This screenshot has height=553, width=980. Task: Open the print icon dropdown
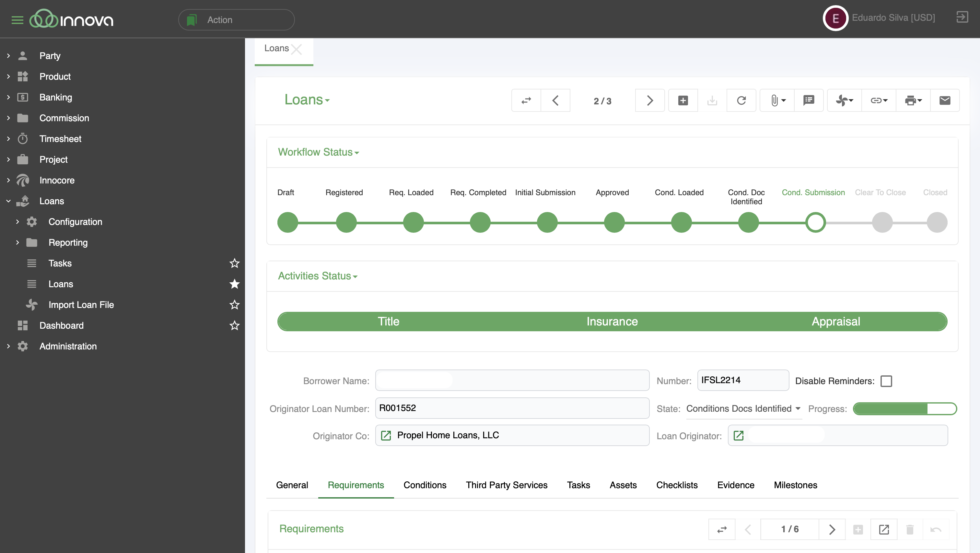point(913,100)
